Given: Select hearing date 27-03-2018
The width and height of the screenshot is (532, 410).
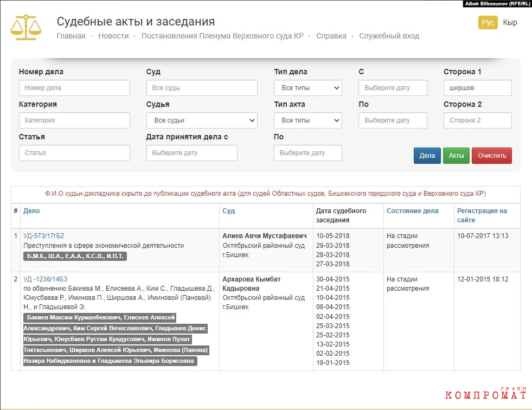Looking at the screenshot, I should coord(333,264).
